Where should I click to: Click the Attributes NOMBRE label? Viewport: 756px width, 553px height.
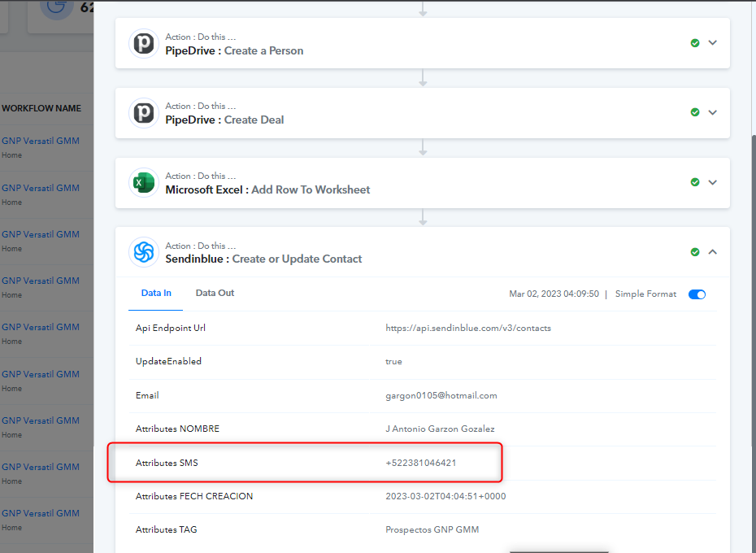177,429
